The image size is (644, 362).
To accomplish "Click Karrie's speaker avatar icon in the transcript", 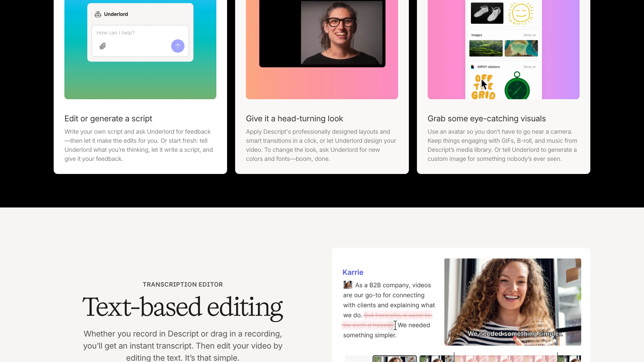I will [348, 285].
